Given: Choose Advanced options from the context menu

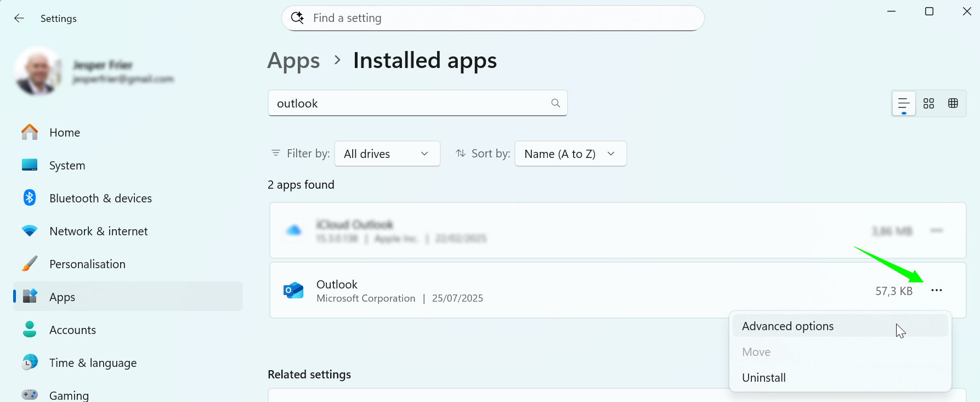Looking at the screenshot, I should (840, 326).
